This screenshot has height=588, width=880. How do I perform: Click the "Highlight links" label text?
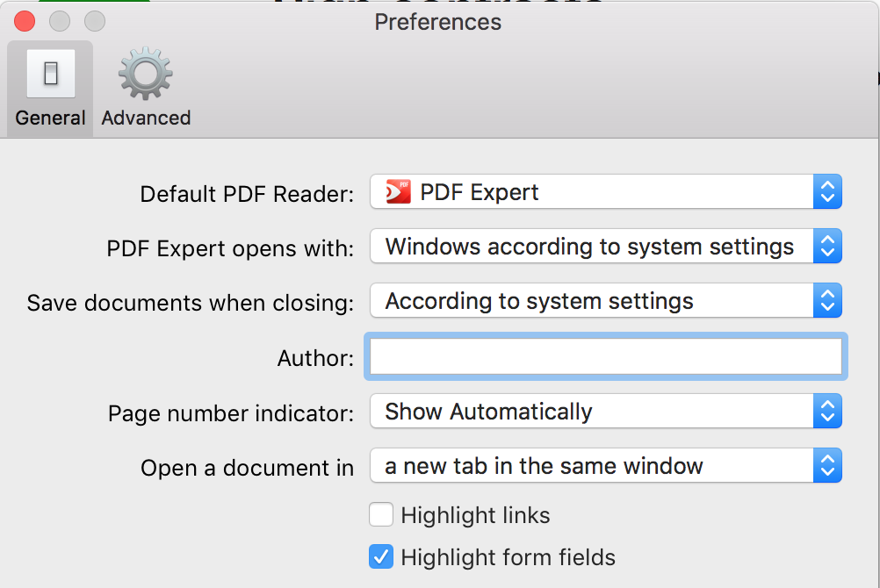(x=475, y=515)
